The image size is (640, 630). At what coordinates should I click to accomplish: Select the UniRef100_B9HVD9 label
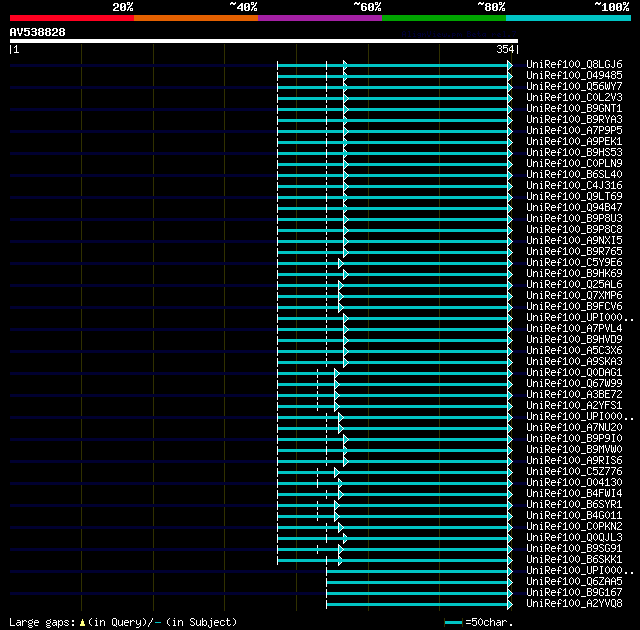point(574,339)
